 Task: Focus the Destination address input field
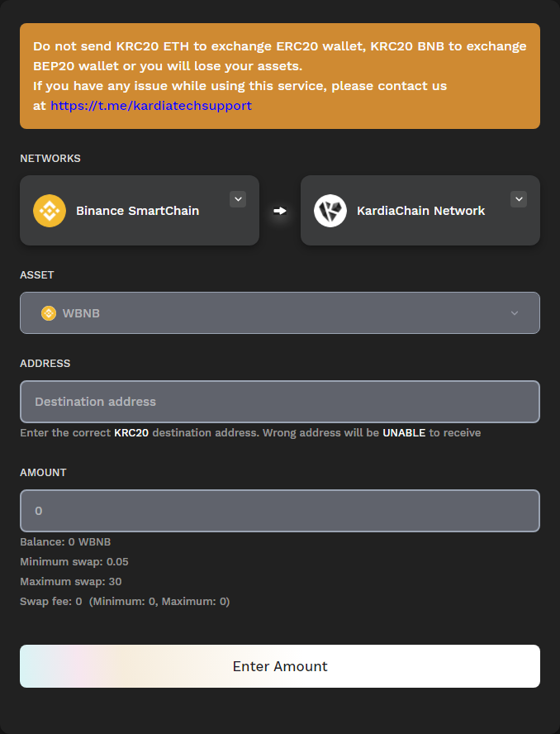280,402
